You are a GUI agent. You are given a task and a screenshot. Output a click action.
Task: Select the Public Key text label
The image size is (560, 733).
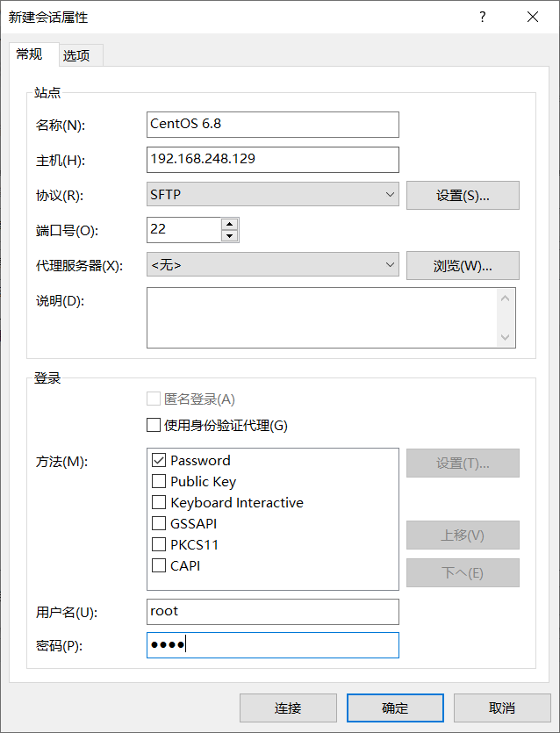click(x=204, y=482)
